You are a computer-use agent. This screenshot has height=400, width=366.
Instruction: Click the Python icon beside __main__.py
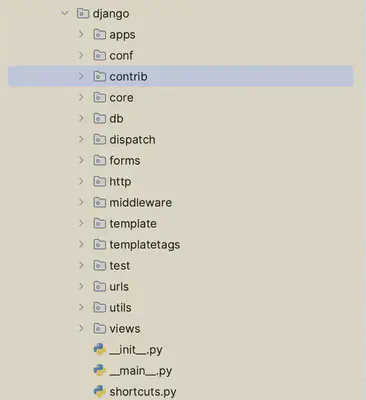pyautogui.click(x=100, y=370)
